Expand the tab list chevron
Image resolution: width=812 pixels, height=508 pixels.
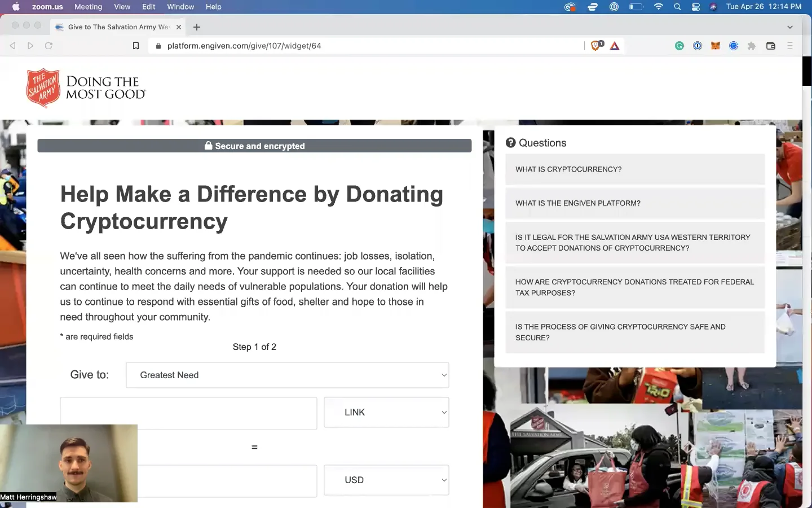790,27
